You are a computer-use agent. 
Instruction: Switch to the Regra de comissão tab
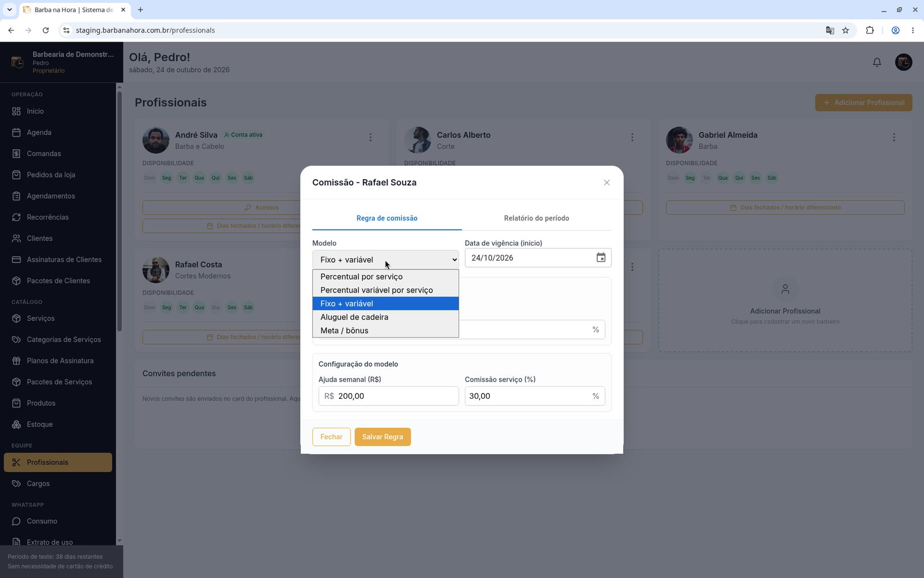click(x=387, y=218)
